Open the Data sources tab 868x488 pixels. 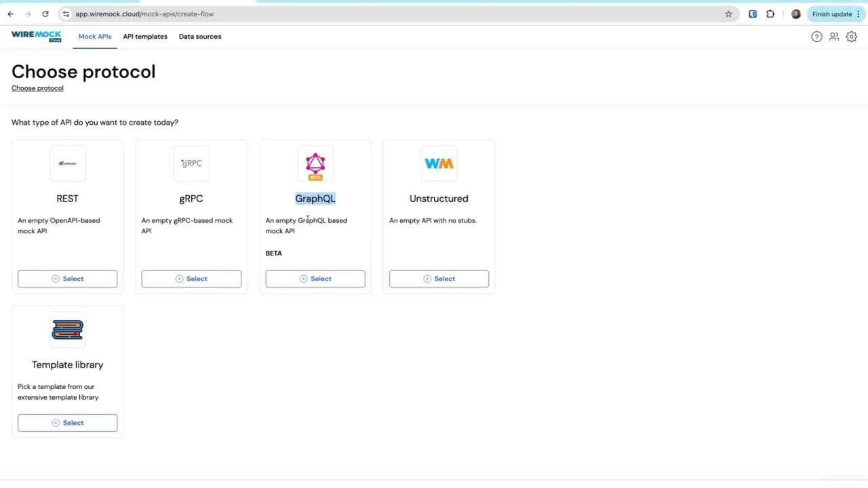200,37
